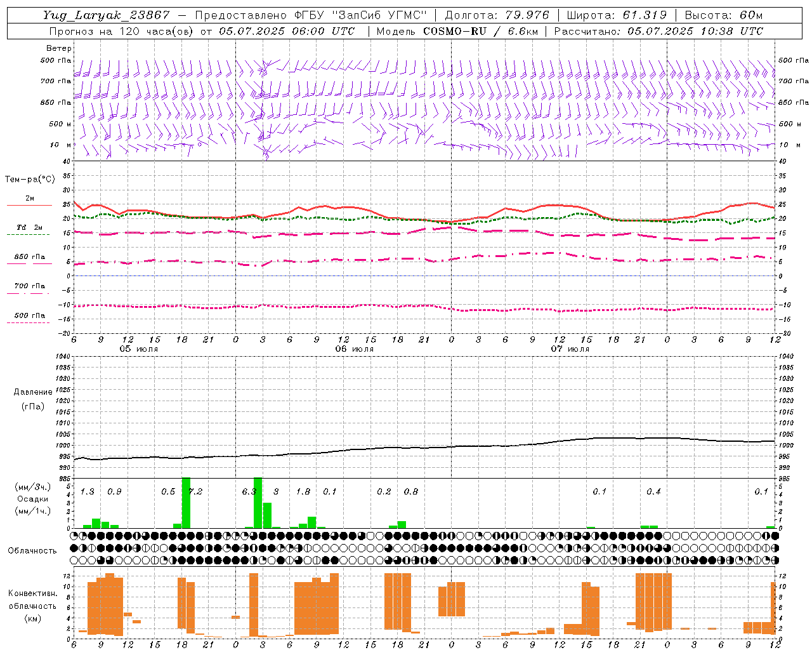The height and width of the screenshot is (650, 812).
Task: Click the Долгота: 79.976 value
Action: [497, 15]
